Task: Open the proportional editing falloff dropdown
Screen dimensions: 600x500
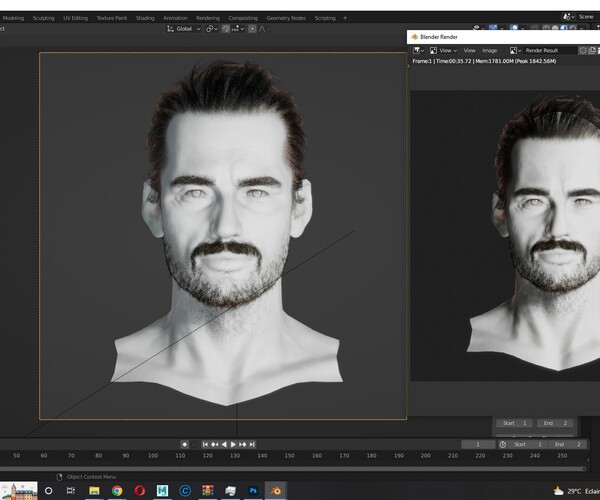Action: coord(264,29)
